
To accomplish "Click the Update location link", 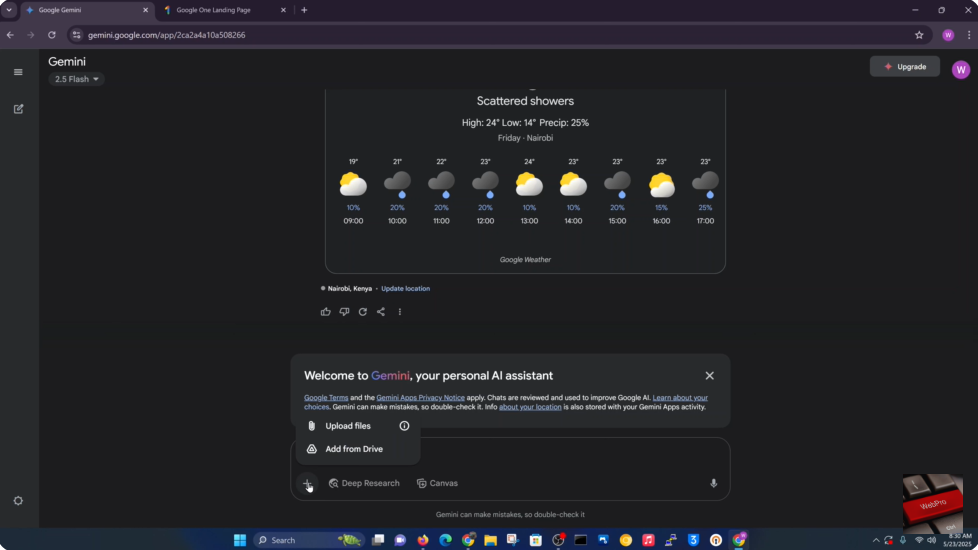I will click(405, 289).
